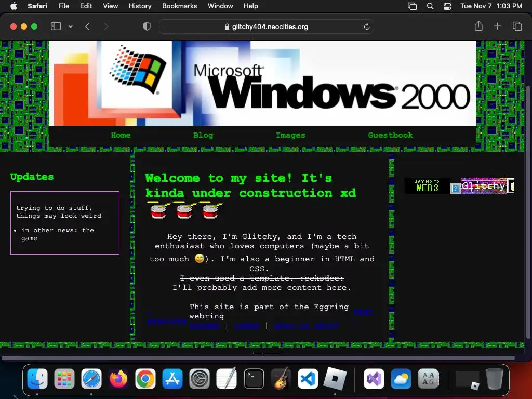Click the welcome heading text
The width and height of the screenshot is (532, 399).
tap(251, 185)
